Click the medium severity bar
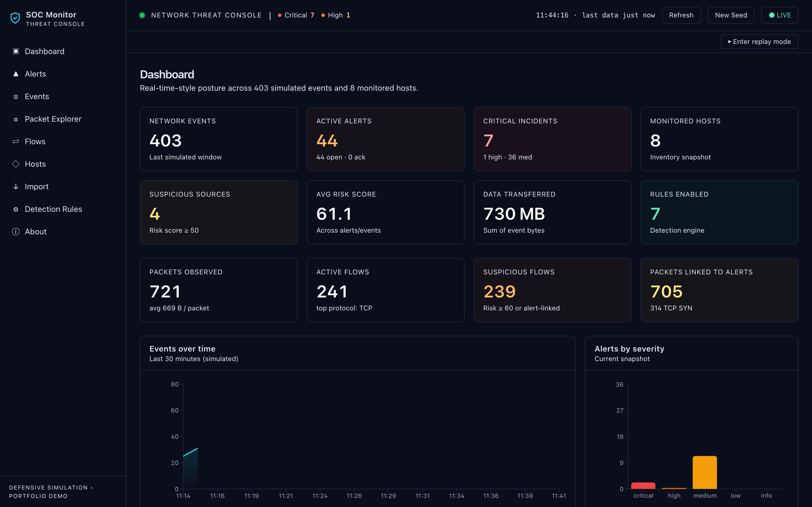The height and width of the screenshot is (507, 812). click(x=705, y=472)
